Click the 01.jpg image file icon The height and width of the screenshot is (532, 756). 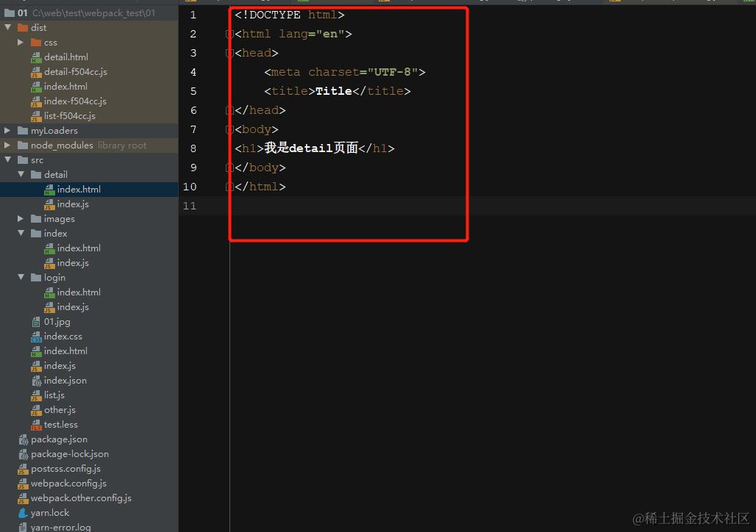pos(36,322)
